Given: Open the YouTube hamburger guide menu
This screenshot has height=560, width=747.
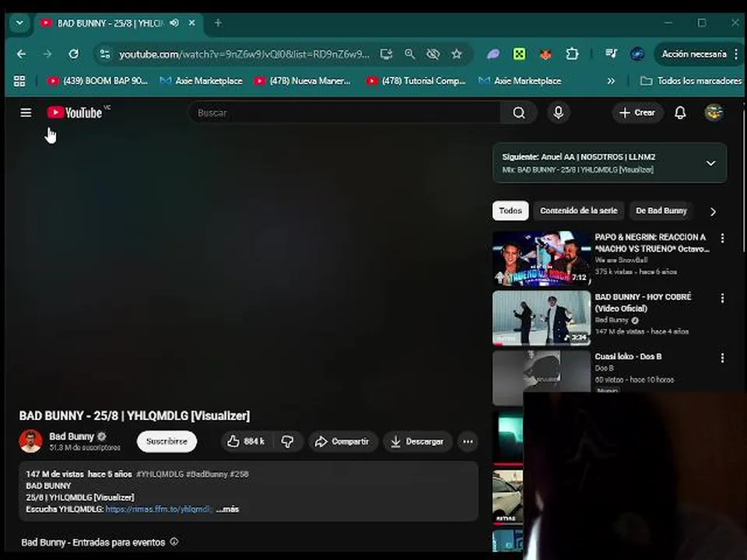Looking at the screenshot, I should pyautogui.click(x=26, y=113).
